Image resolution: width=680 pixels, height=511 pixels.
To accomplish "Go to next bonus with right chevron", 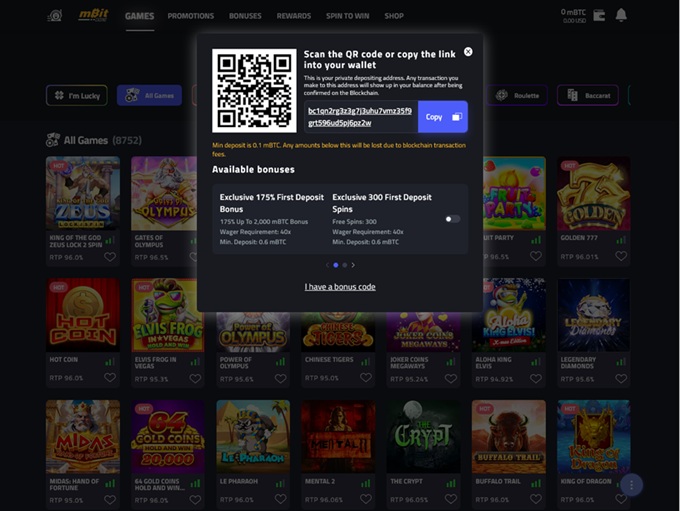I will pos(353,265).
